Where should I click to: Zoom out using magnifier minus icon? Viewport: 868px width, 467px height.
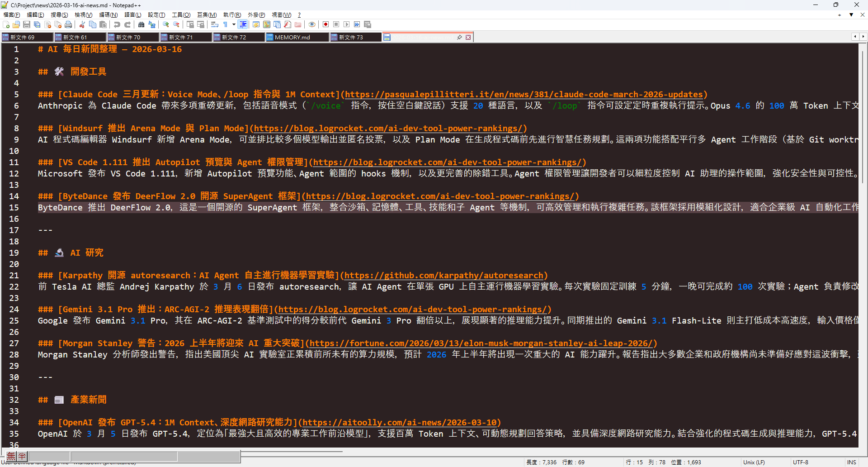pos(176,25)
